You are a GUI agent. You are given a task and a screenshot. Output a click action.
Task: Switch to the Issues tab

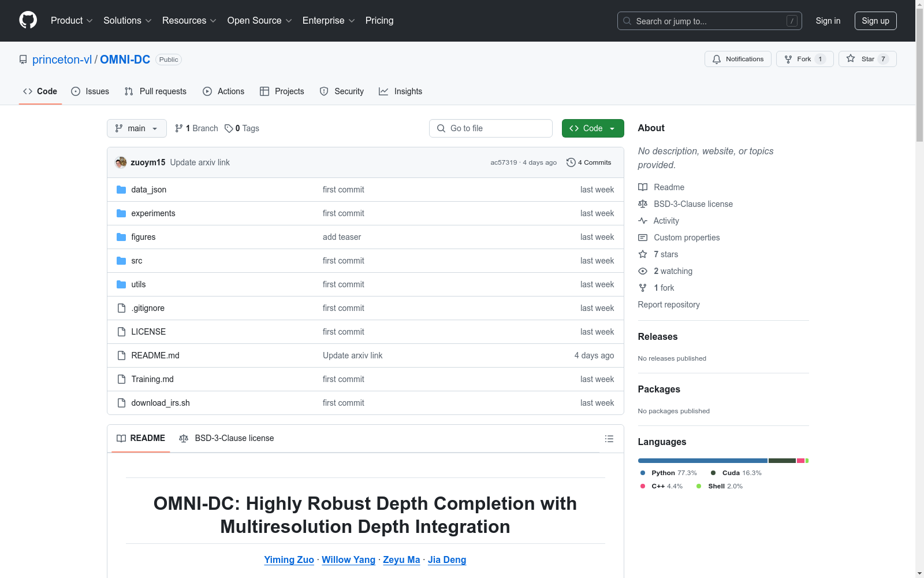click(90, 91)
